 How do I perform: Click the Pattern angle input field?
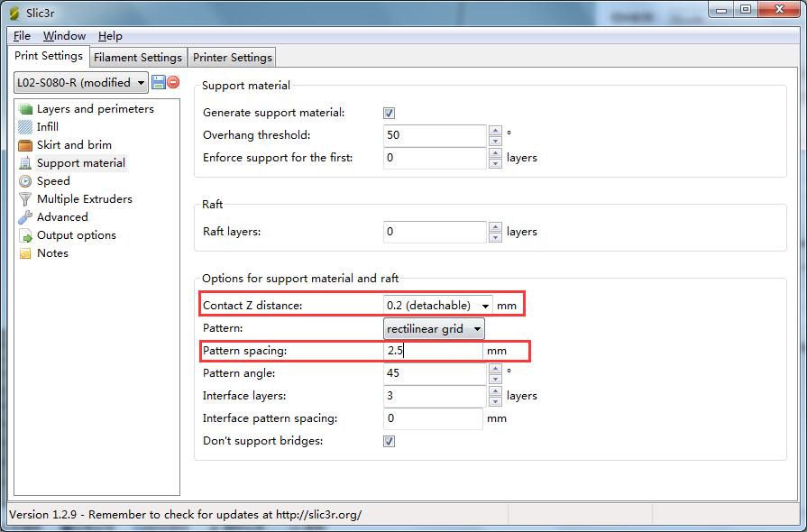435,373
